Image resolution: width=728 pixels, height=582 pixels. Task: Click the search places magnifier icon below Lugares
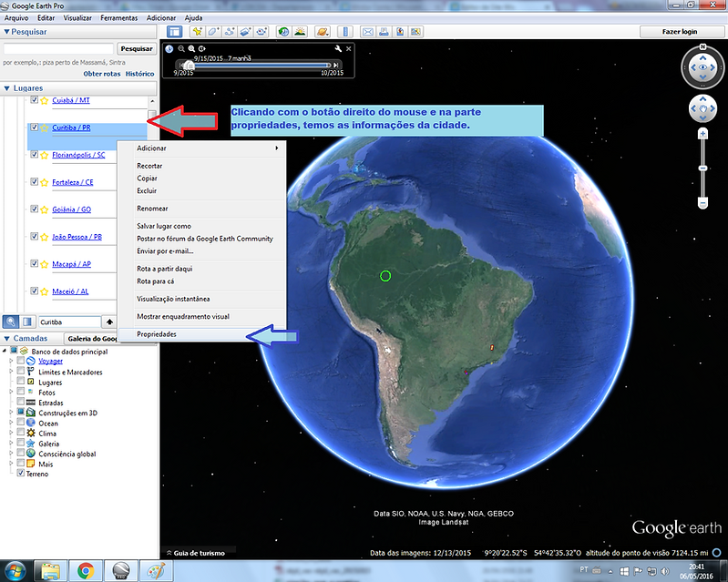click(x=11, y=322)
